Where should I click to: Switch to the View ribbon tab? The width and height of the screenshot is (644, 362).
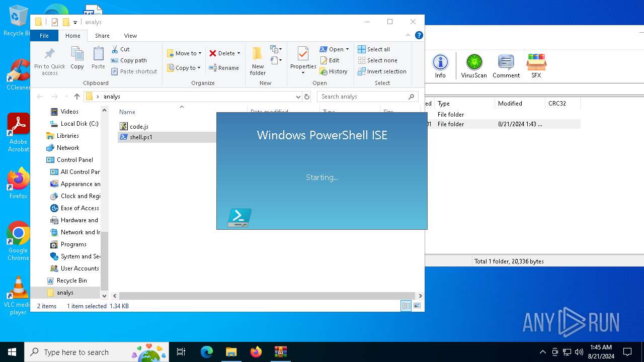click(130, 36)
